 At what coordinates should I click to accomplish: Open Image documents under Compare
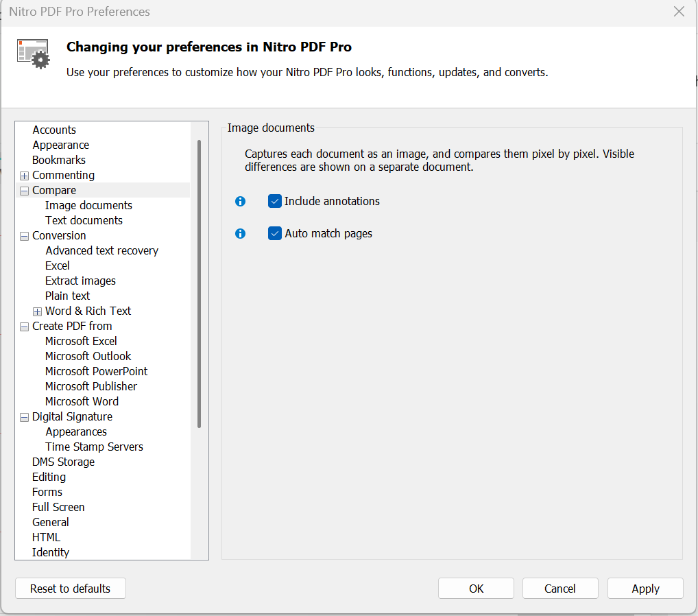click(x=88, y=205)
